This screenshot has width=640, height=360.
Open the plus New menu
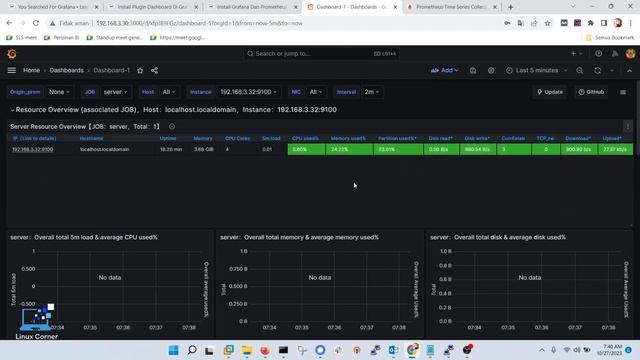pos(576,53)
